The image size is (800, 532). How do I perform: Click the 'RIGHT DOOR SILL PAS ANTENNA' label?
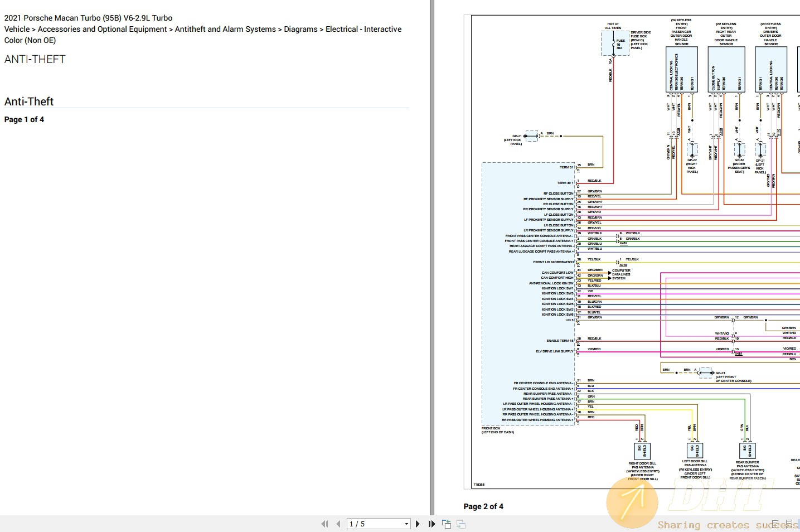tap(643, 471)
